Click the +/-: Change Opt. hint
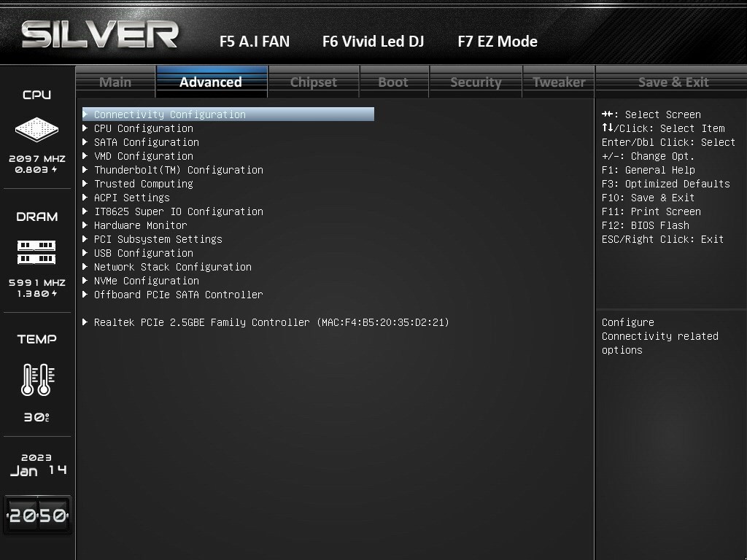747x560 pixels. point(648,156)
